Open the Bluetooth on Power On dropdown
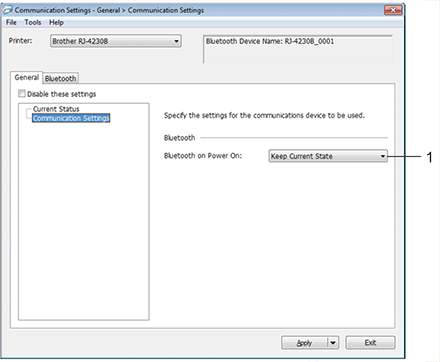This screenshot has width=440, height=362. click(x=328, y=156)
